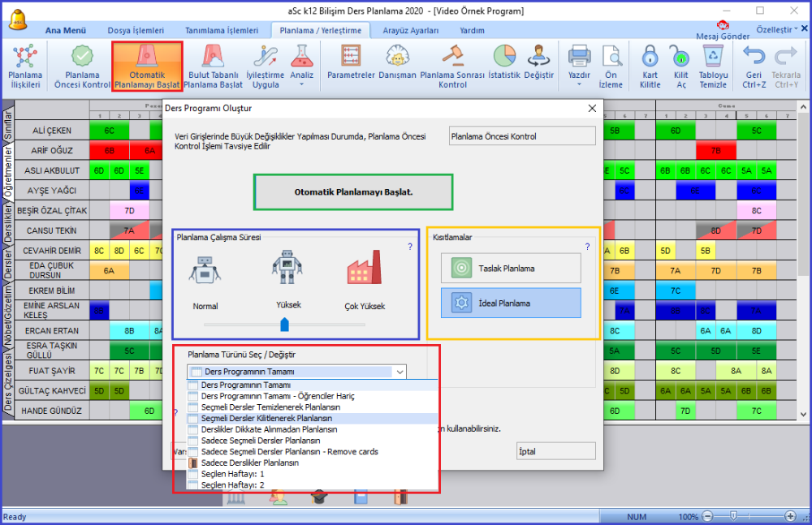Select HANDE GÜNDÜZ teacher row

(52, 411)
